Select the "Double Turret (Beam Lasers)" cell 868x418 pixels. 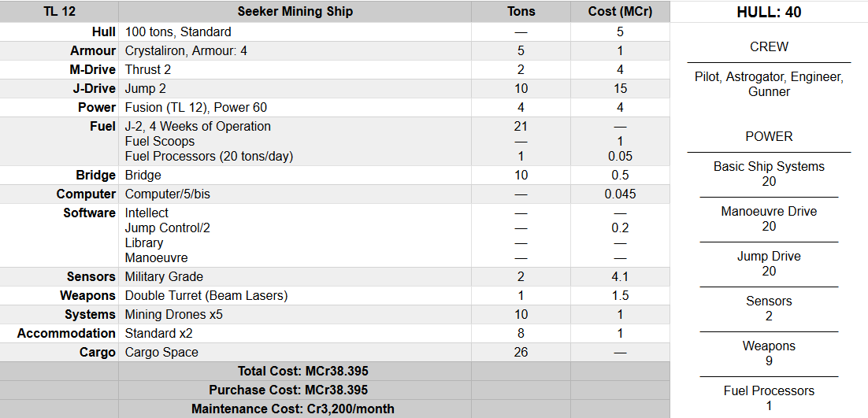click(x=206, y=295)
